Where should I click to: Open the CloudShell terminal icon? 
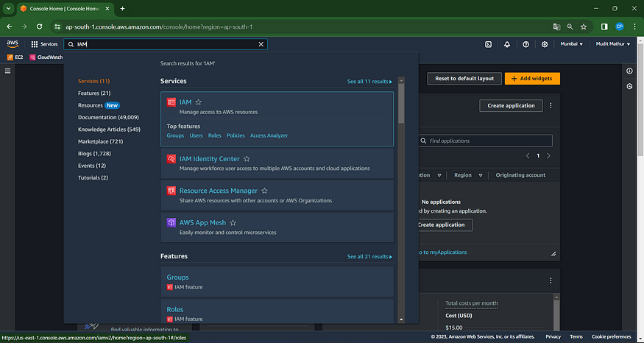(x=489, y=44)
